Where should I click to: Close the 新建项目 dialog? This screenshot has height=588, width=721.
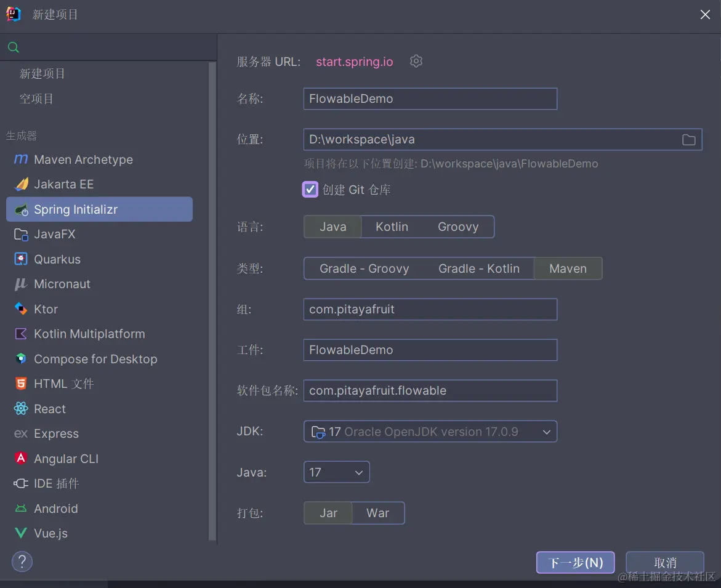pos(705,15)
